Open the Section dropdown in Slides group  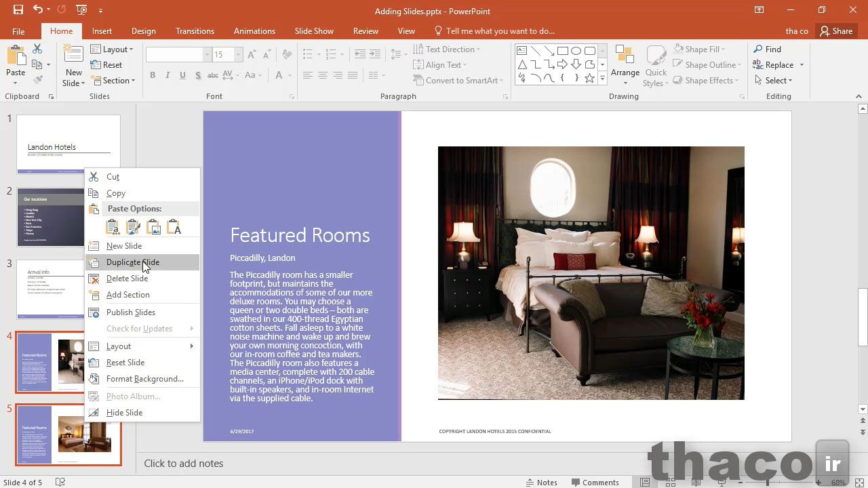[113, 80]
